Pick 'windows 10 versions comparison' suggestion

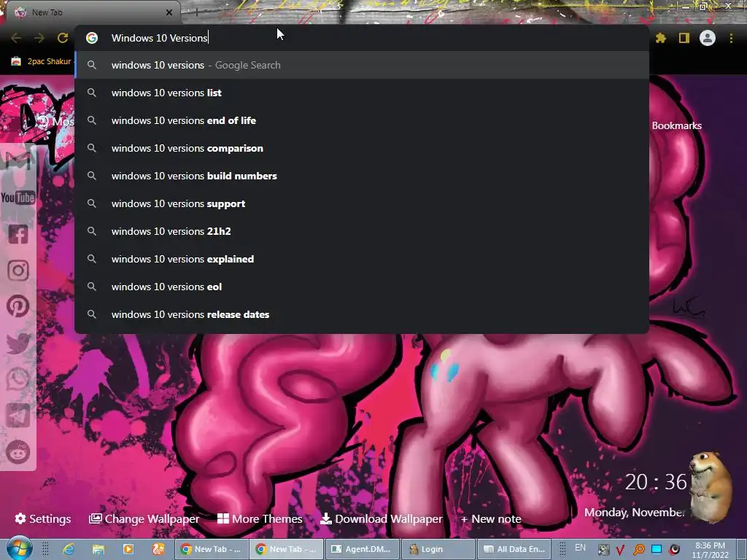coord(362,148)
